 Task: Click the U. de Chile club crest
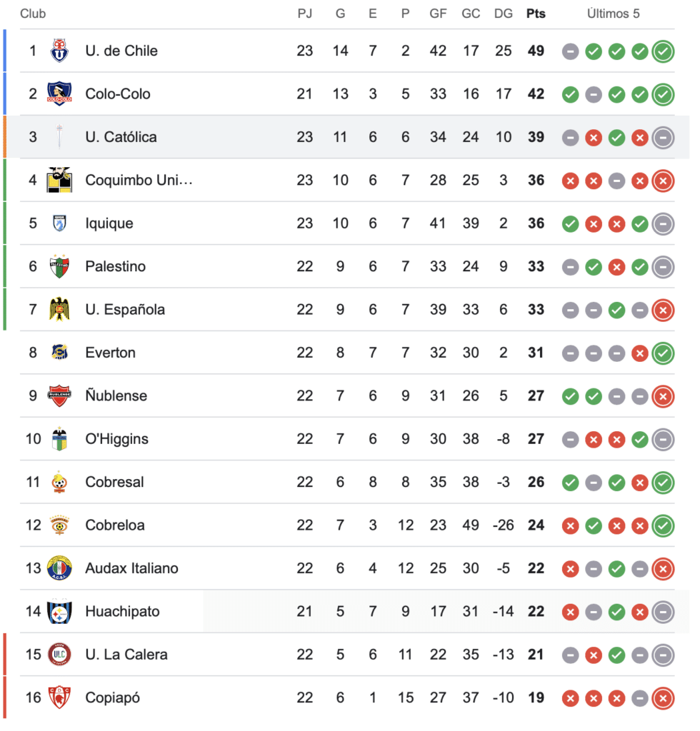click(x=59, y=51)
